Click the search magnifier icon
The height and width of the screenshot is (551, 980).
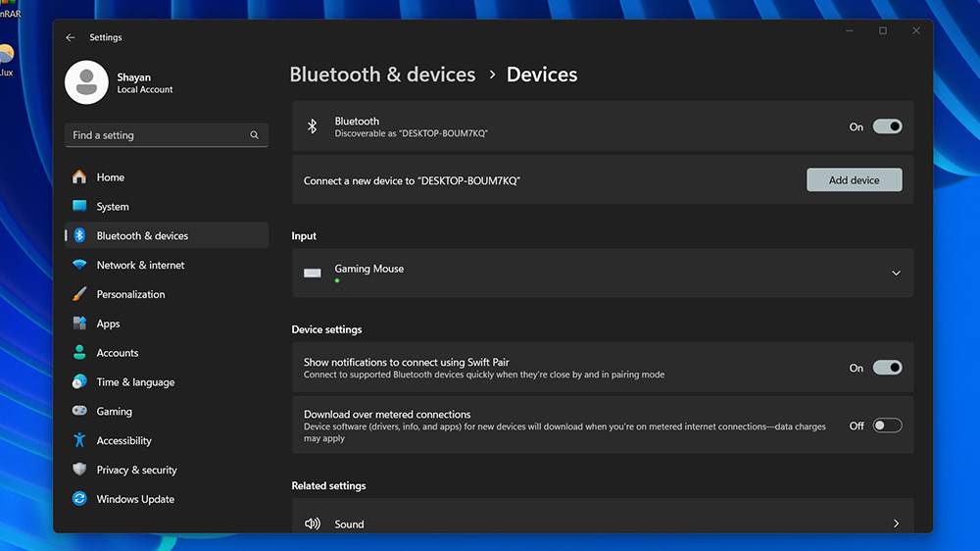[x=255, y=135]
